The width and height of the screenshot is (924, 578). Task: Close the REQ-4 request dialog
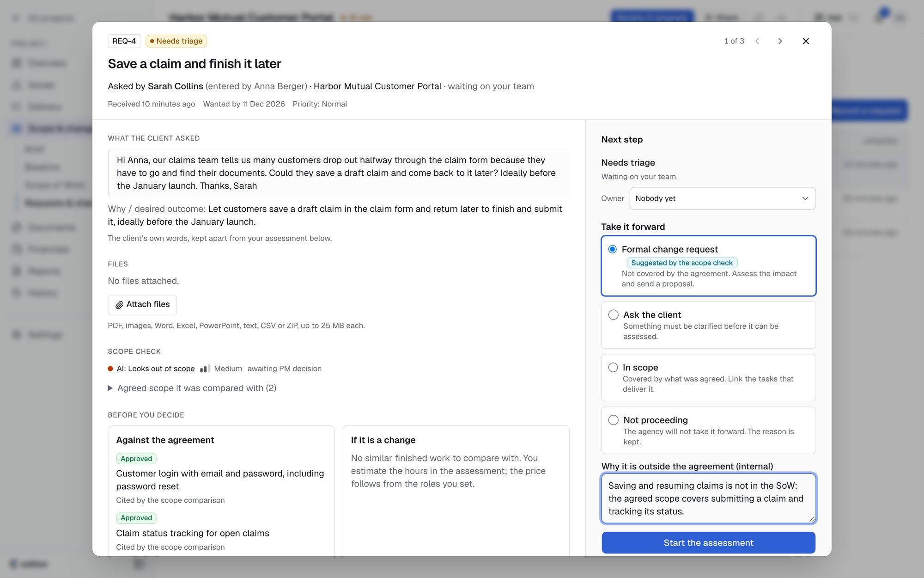tap(806, 41)
